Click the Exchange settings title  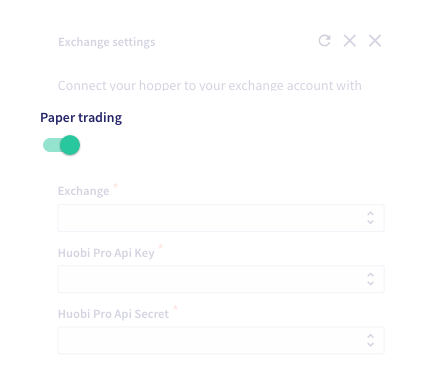[x=107, y=42]
